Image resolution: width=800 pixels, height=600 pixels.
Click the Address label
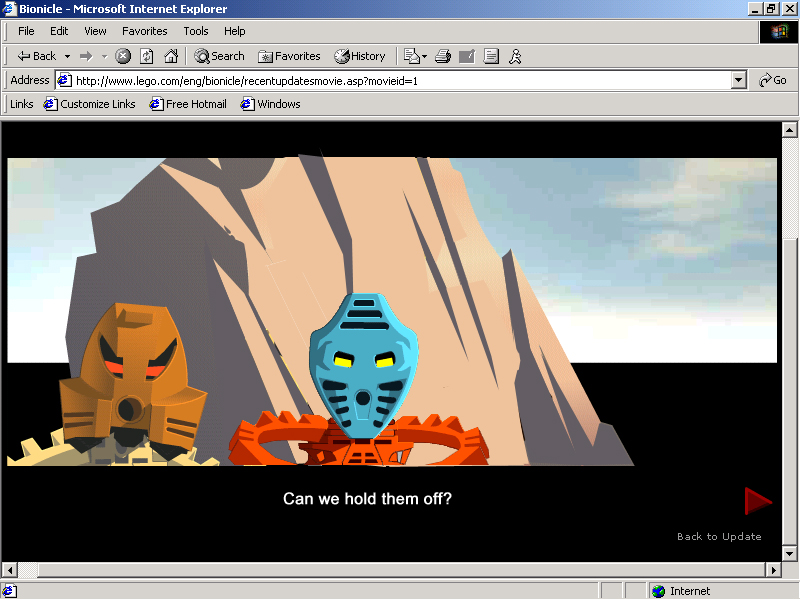pos(30,80)
